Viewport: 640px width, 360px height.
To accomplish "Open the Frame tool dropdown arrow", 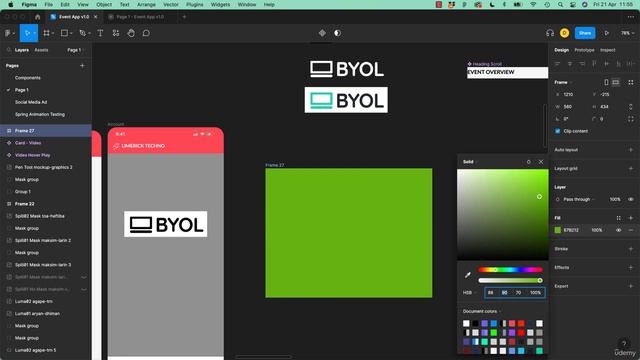I will pyautogui.click(x=53, y=33).
